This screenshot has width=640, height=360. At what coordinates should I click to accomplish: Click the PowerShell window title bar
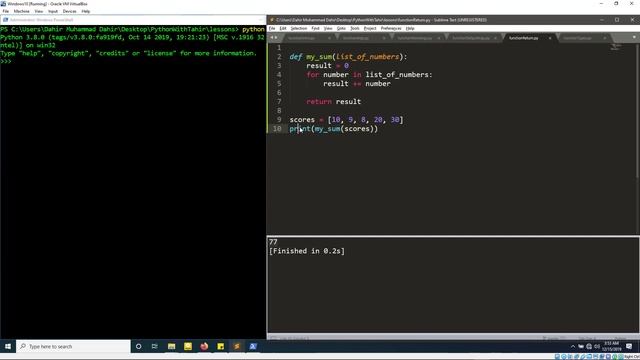133,20
